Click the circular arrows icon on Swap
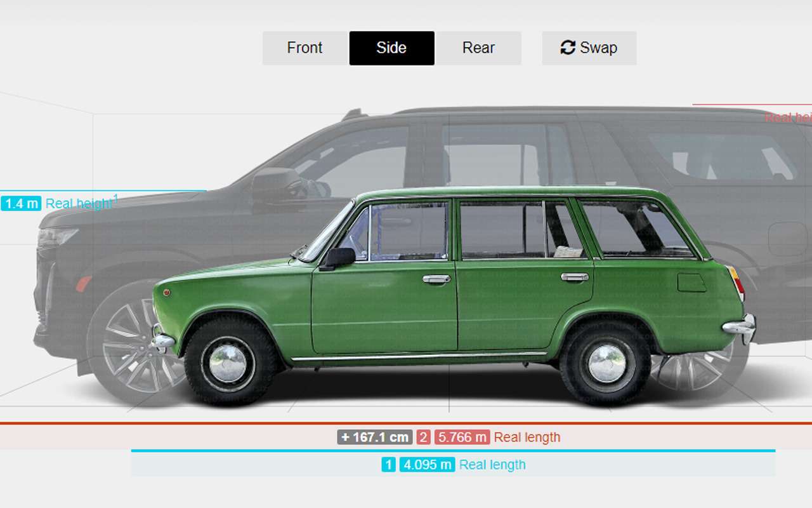 point(567,48)
